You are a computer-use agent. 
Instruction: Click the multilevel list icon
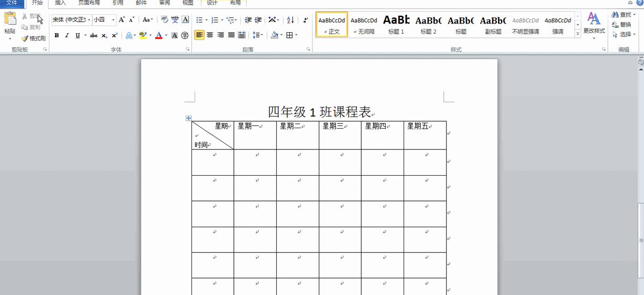pyautogui.click(x=231, y=20)
